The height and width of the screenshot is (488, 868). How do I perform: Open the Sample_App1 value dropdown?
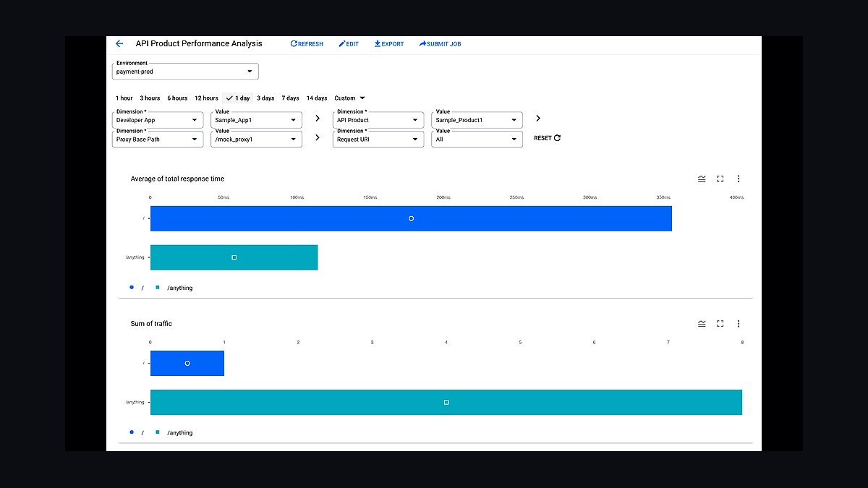(x=256, y=120)
